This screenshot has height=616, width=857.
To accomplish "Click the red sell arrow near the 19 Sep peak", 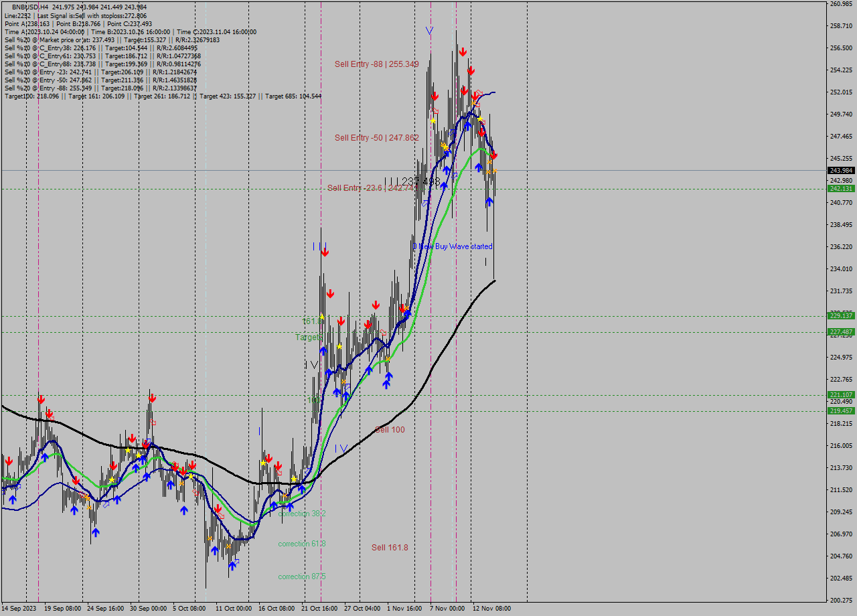I will (x=41, y=400).
